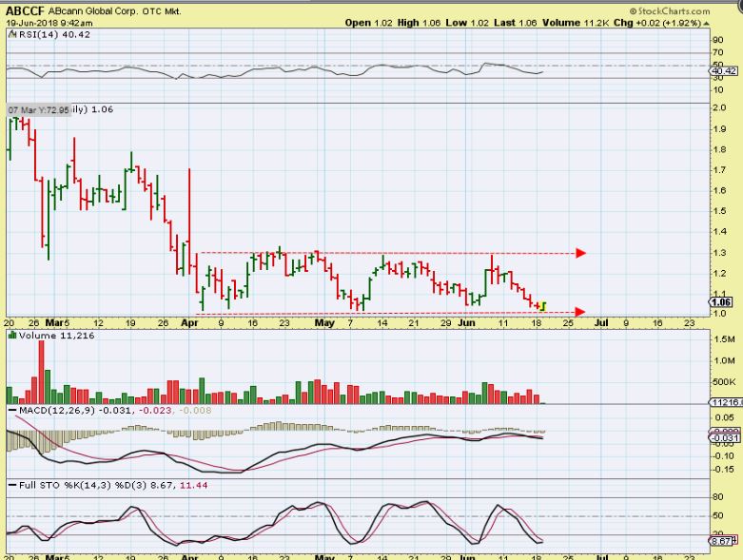Click the May label on price axis
Screen dimensions: 743x560
[x=324, y=323]
